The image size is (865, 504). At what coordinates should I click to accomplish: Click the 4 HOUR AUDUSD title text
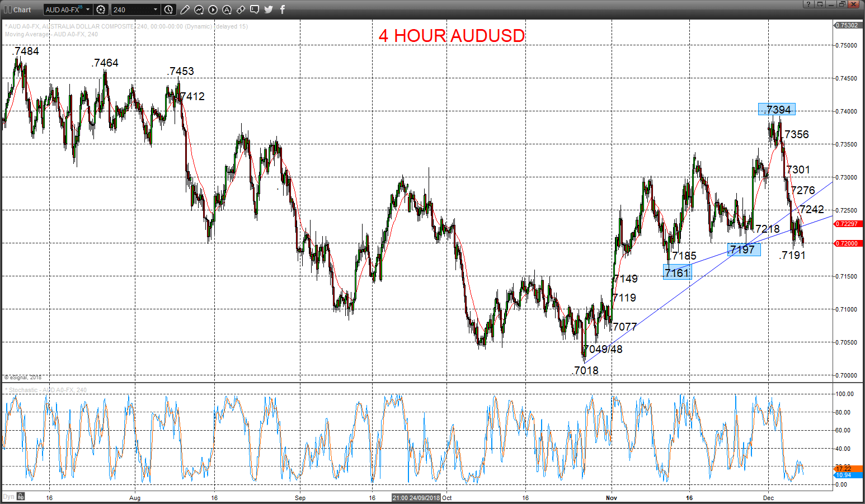pyautogui.click(x=452, y=36)
